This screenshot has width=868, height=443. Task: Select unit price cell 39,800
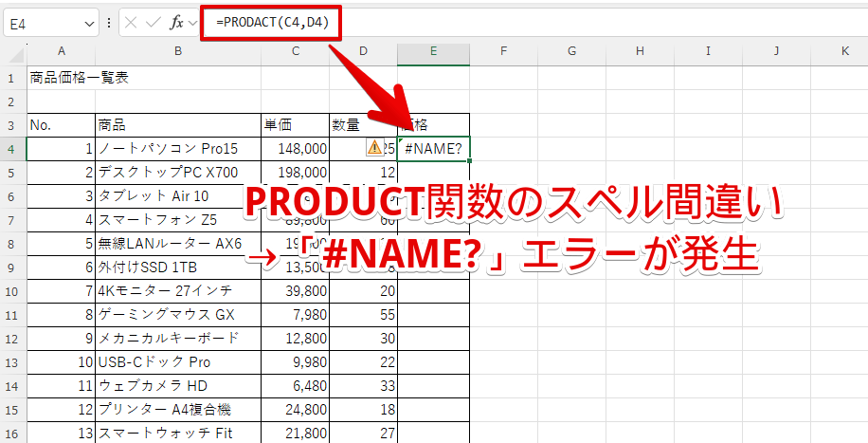[295, 291]
